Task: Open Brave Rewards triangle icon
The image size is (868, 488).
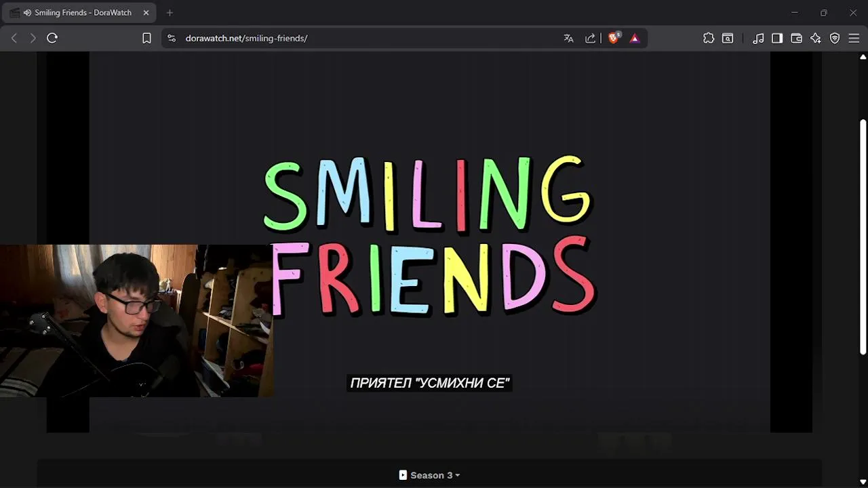Action: [635, 39]
